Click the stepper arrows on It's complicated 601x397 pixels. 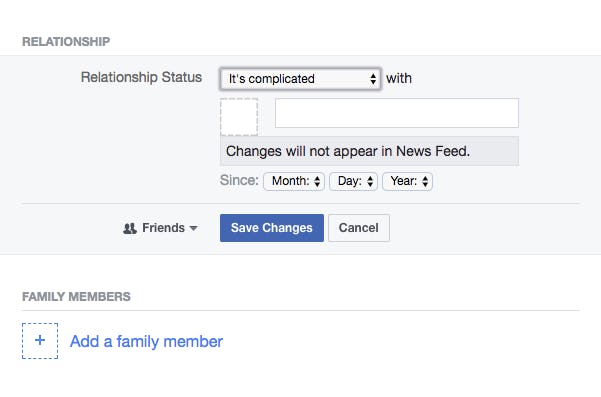tap(373, 79)
